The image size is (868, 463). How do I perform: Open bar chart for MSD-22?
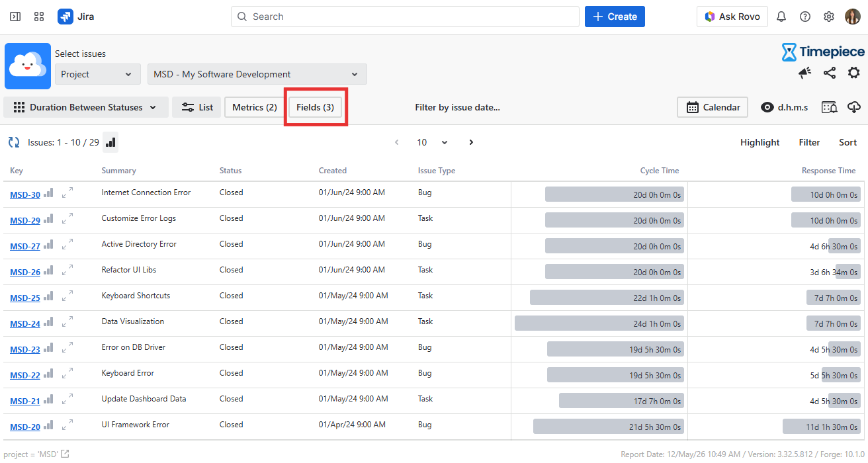point(48,373)
